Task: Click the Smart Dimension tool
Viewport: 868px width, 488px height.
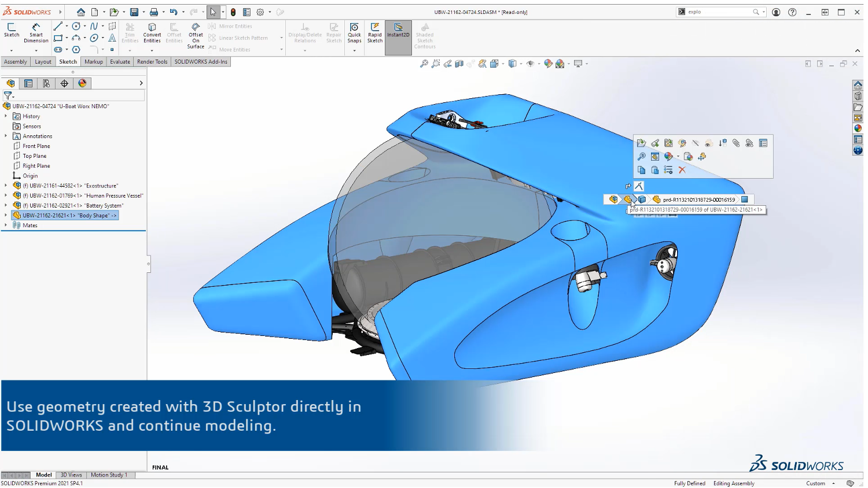Action: click(x=36, y=32)
